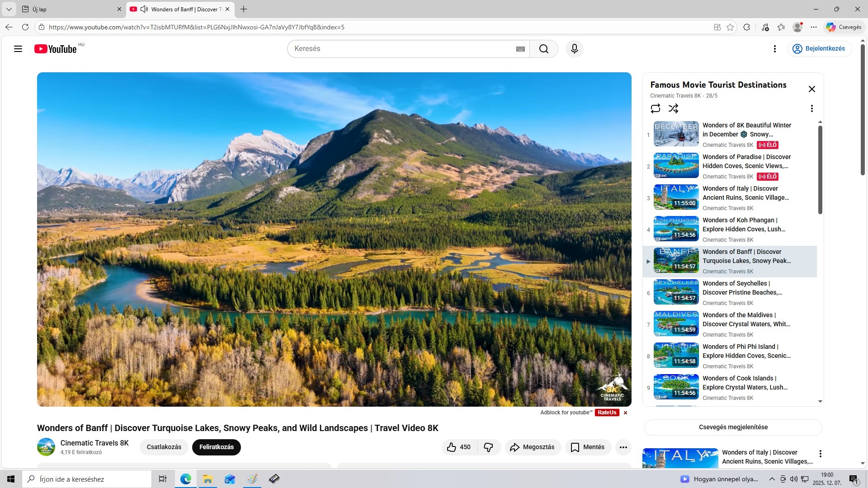The width and height of the screenshot is (868, 488).
Task: Mute the tab using the speaker icon
Action: tap(144, 9)
